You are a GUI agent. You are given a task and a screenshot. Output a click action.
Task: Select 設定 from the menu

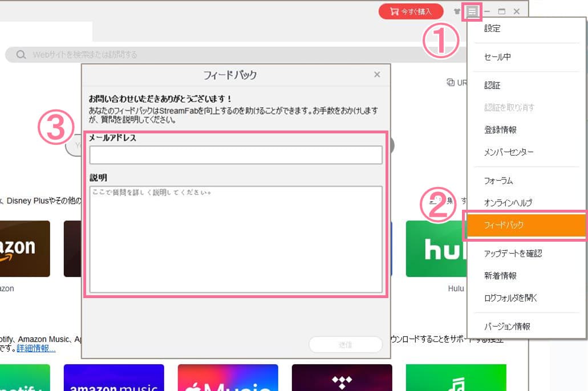[x=492, y=28]
